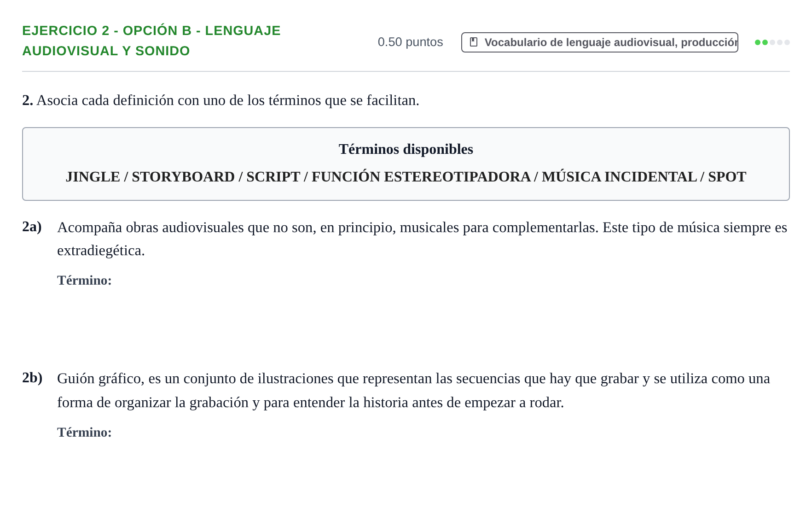Click the question 2 instruction text
Viewport: 812px width, 526px height.
[x=220, y=100]
